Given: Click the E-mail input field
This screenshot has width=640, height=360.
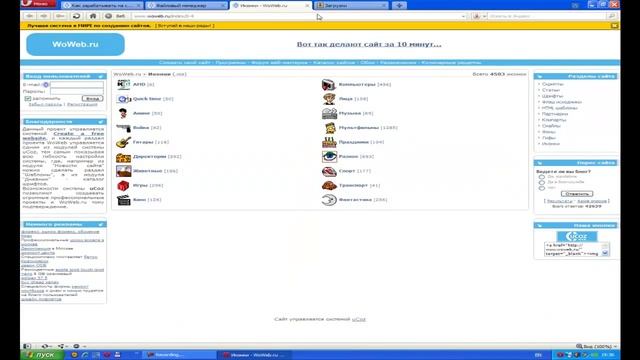Looking at the screenshot, I should tap(77, 84).
